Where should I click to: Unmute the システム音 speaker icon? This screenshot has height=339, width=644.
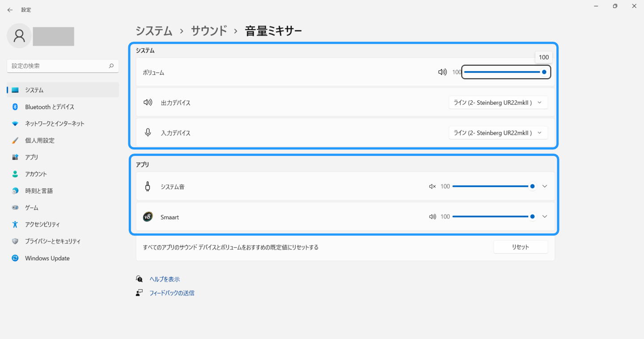point(432,186)
